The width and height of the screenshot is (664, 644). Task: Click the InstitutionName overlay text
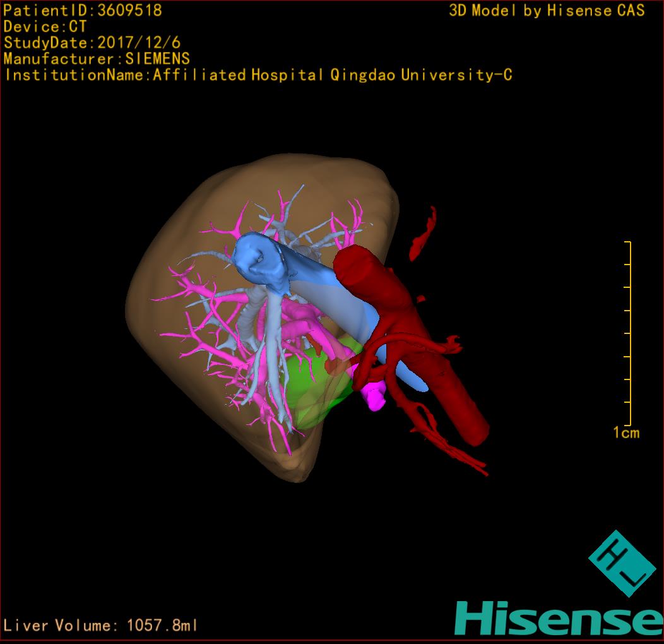click(x=258, y=75)
